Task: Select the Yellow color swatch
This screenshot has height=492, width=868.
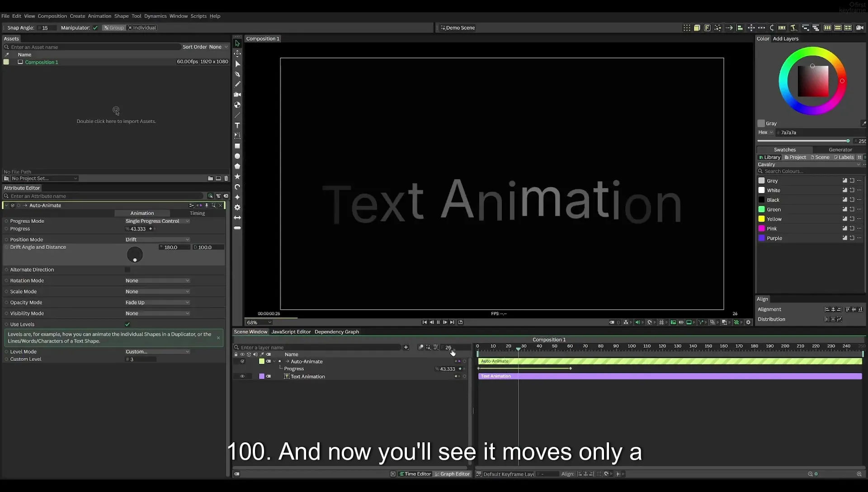Action: click(761, 219)
